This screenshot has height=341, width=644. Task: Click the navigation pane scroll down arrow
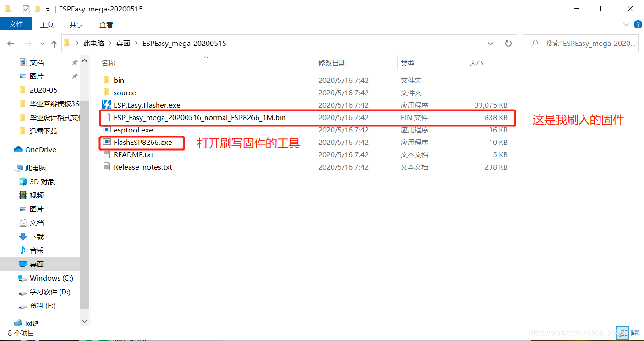84,322
